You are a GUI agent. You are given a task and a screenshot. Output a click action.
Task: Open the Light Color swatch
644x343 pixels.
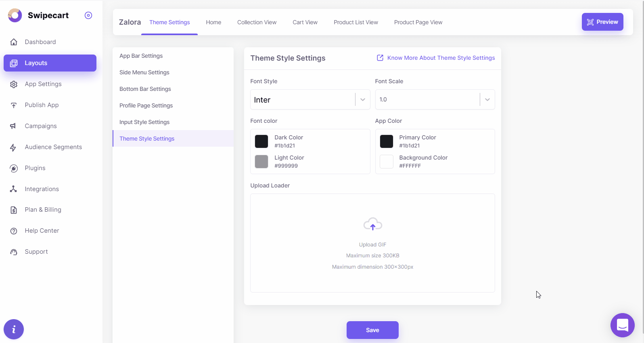click(261, 162)
